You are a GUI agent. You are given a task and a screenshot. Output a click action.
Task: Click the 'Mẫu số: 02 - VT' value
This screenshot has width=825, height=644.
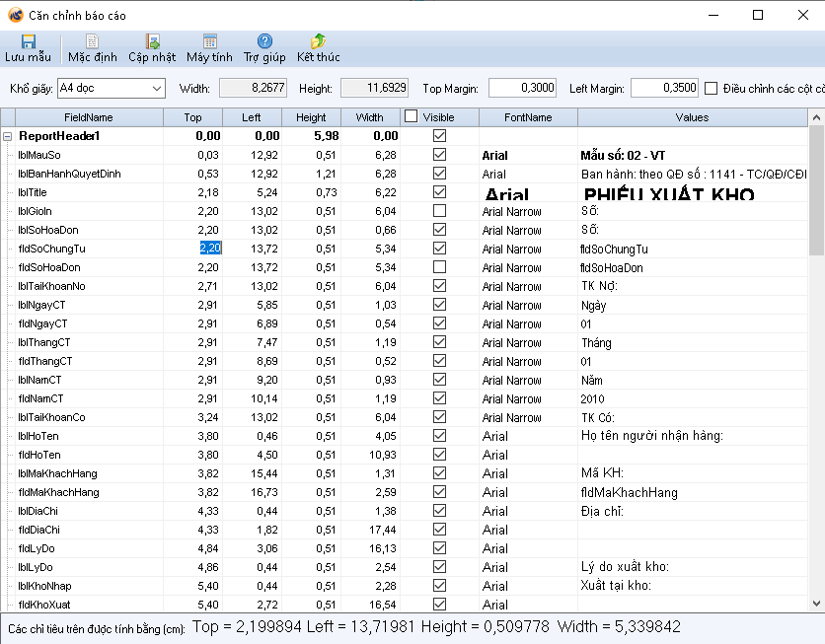point(623,156)
